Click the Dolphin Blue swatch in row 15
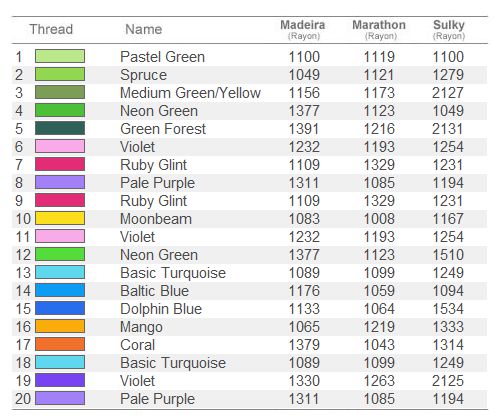This screenshot has width=500, height=420. coord(60,308)
